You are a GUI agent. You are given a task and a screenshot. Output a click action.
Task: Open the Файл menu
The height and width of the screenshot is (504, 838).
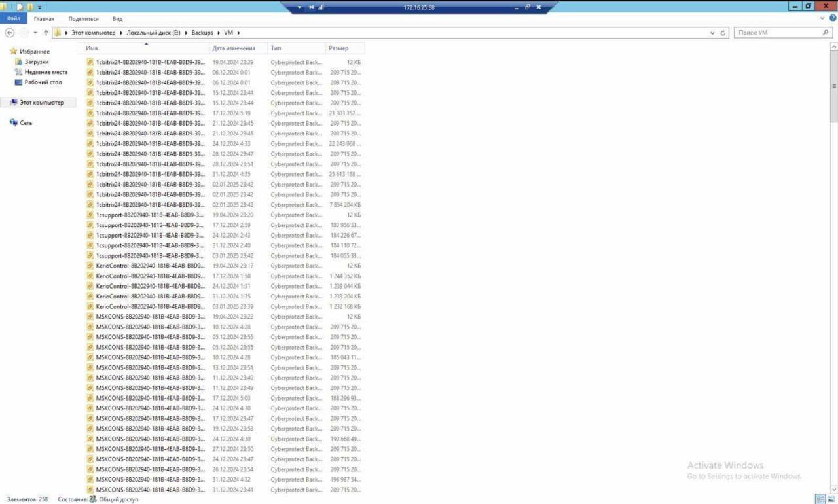14,19
